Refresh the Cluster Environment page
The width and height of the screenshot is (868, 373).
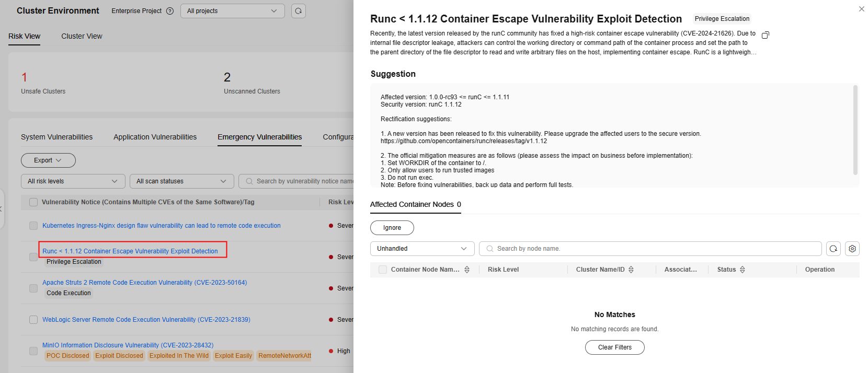click(299, 11)
